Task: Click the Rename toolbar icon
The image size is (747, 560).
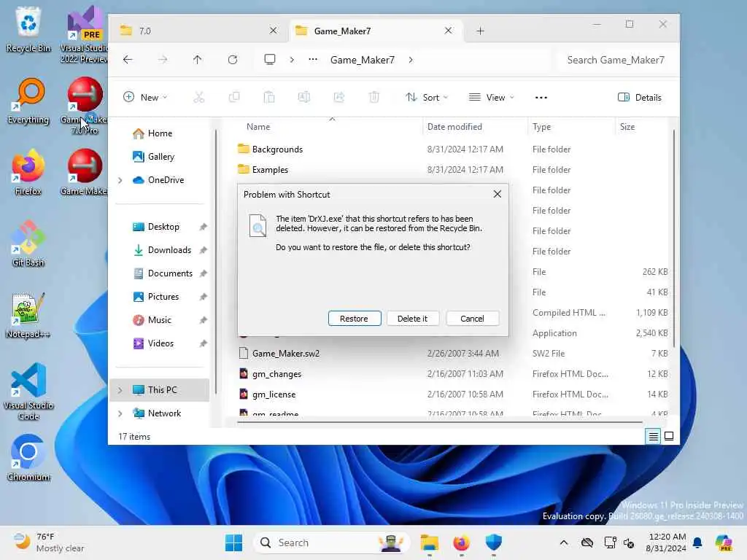Action: [x=304, y=98]
